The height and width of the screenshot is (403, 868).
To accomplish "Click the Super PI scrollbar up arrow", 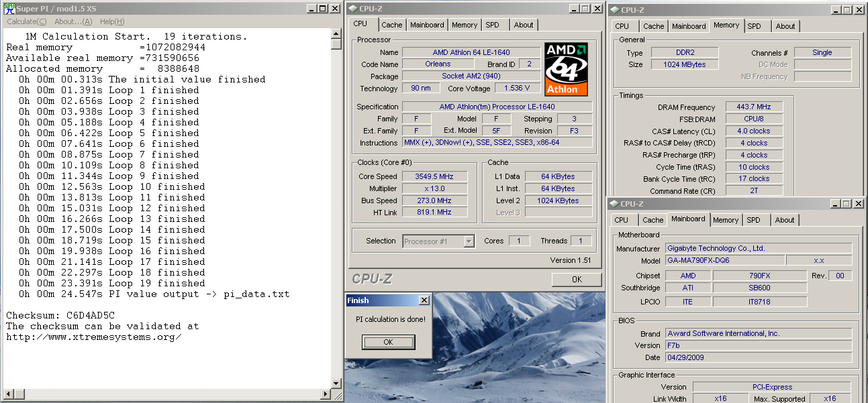I will point(336,33).
